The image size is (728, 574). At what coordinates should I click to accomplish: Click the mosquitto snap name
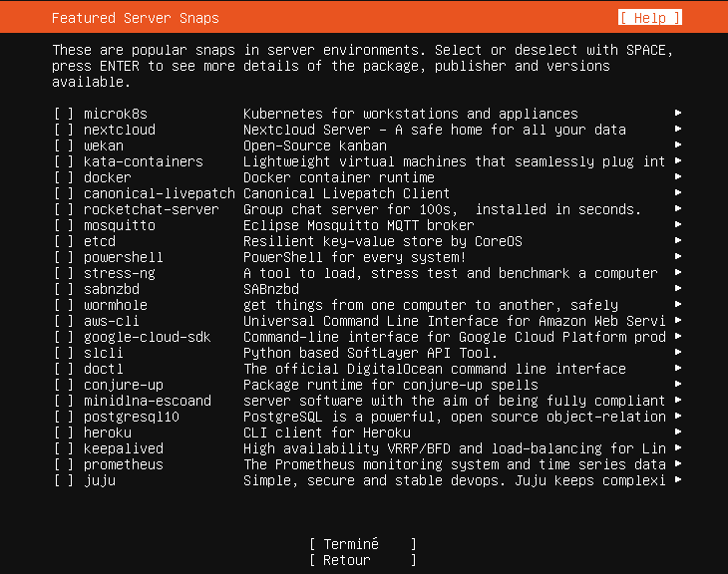(120, 225)
